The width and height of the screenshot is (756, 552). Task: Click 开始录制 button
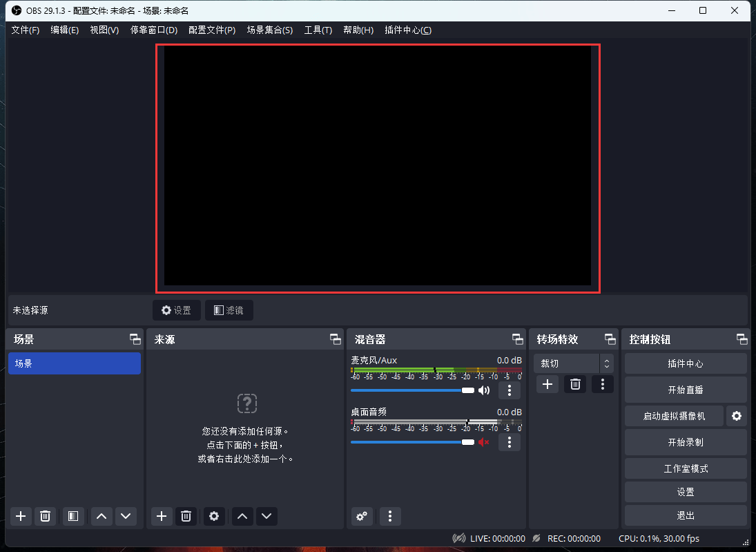point(686,442)
